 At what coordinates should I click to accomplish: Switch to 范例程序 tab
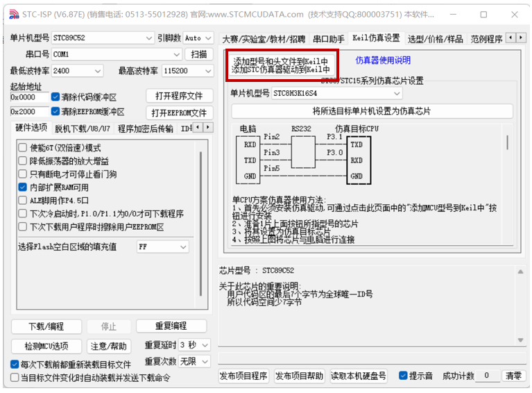coord(486,39)
